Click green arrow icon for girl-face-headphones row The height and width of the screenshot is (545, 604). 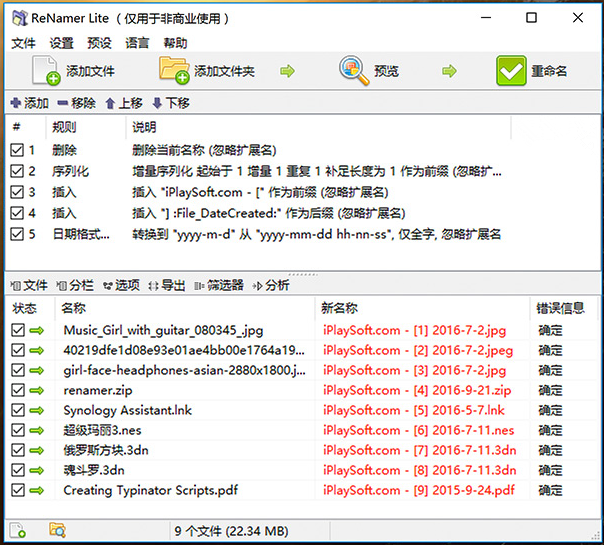tap(37, 370)
